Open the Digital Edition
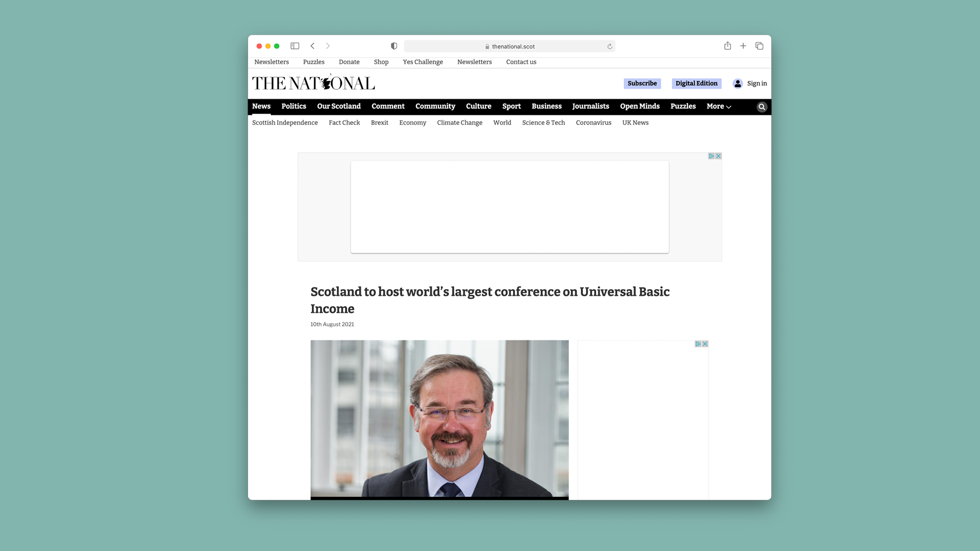The height and width of the screenshot is (551, 980). 696,83
